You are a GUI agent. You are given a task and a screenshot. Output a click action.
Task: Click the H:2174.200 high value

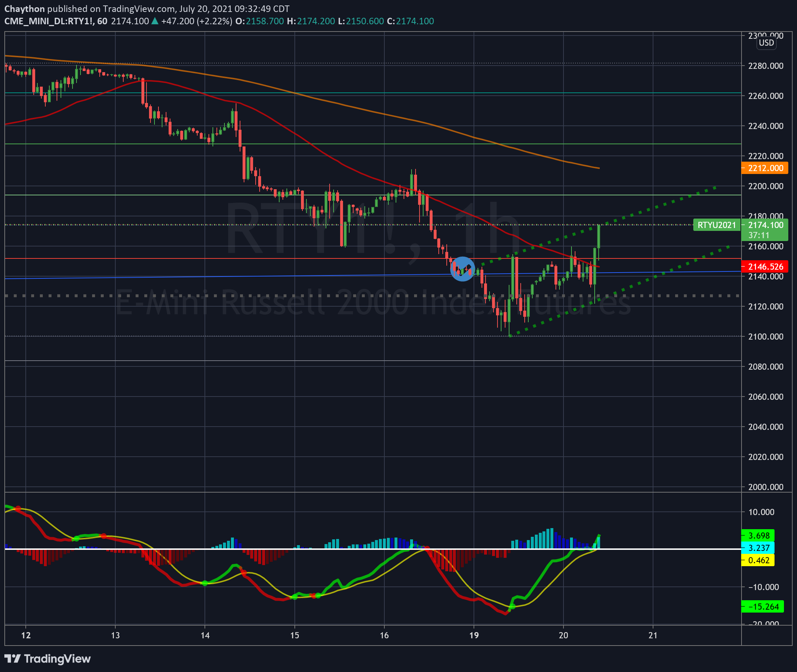(311, 21)
